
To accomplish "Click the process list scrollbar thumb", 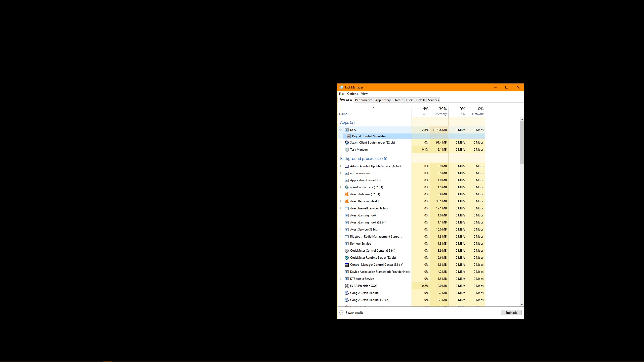I will coord(522,142).
